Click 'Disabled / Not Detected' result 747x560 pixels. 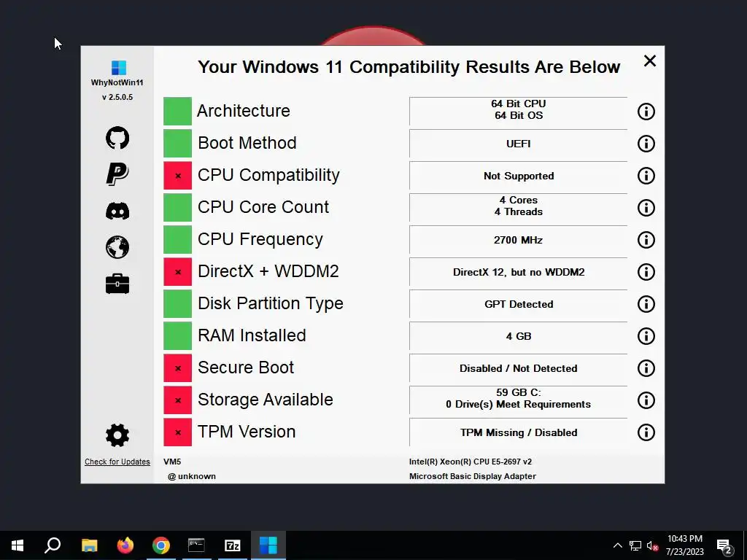tap(519, 368)
